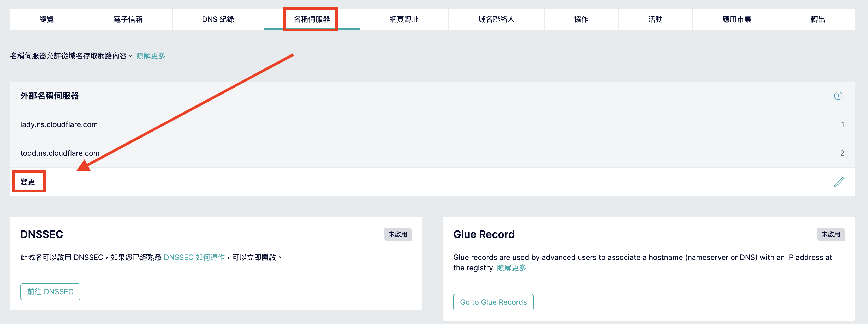Click the pencil edit icon
This screenshot has height=324, width=868.
pyautogui.click(x=839, y=182)
